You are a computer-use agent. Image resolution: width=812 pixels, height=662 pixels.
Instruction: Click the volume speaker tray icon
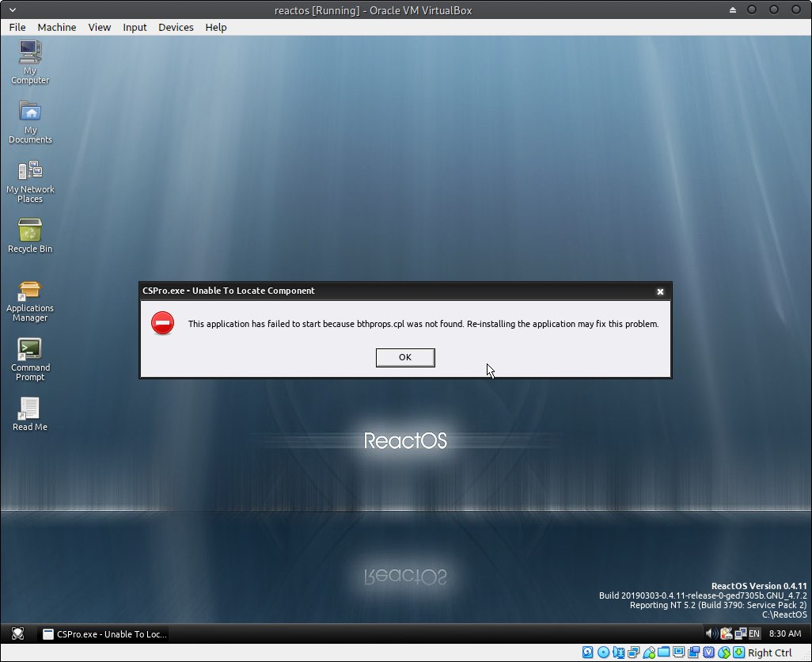pyautogui.click(x=711, y=633)
